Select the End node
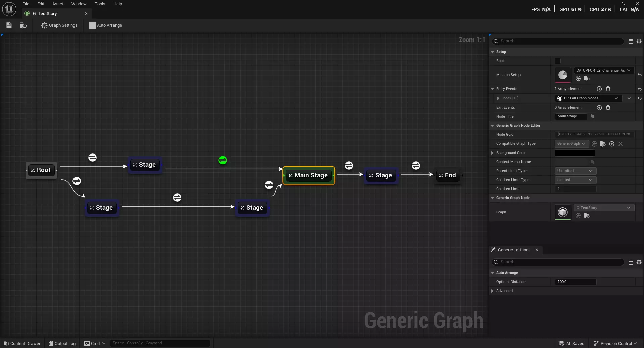644x348 pixels. 448,176
